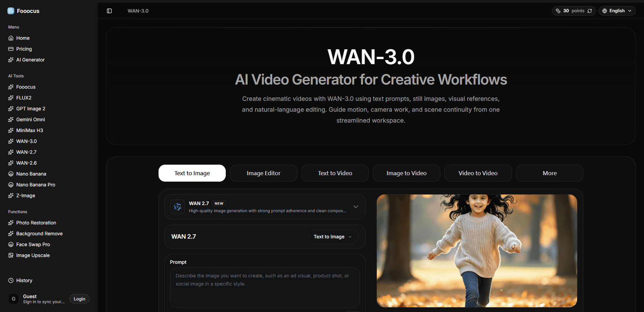Open the Nano Banana Pro tool

tap(49, 185)
